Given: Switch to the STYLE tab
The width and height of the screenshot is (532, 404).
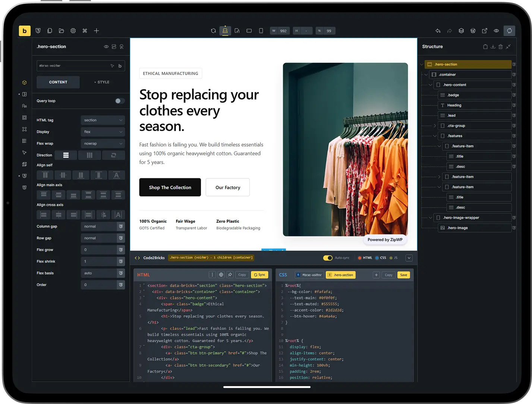Looking at the screenshot, I should pyautogui.click(x=102, y=82).
